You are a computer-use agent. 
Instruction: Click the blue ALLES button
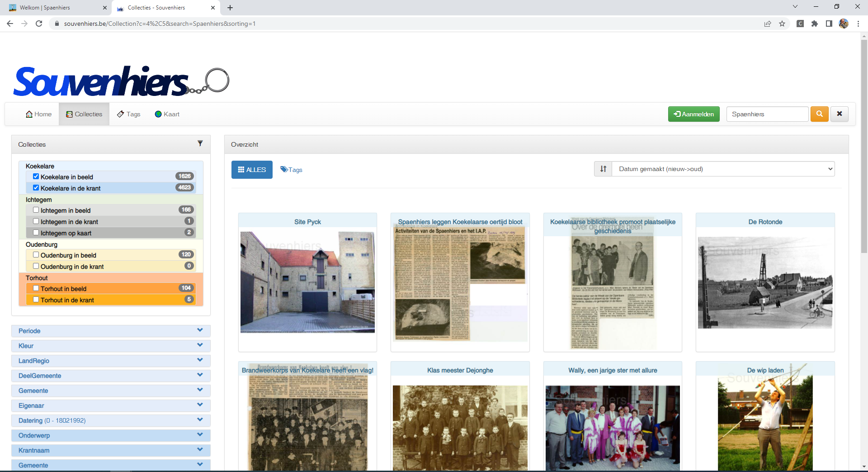(x=252, y=170)
